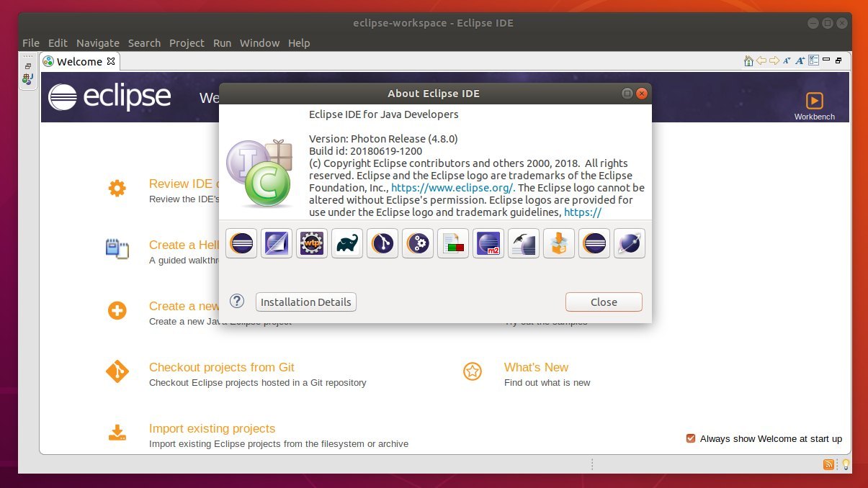
Task: Open the Customize Page icon
Action: pos(813,60)
